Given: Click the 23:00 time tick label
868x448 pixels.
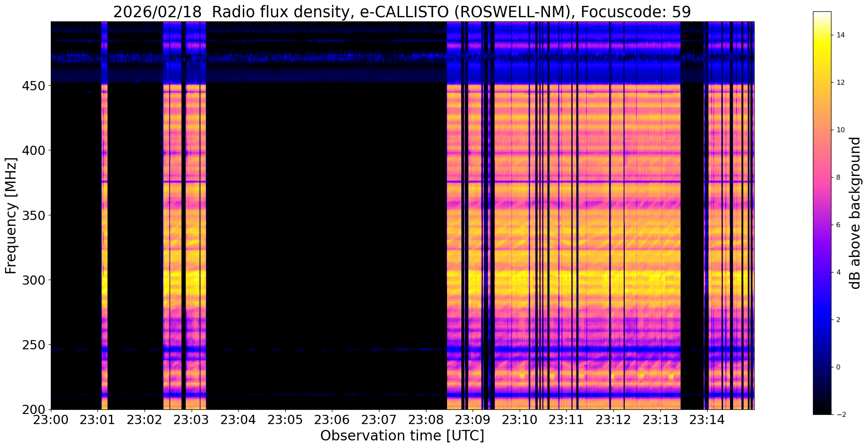Looking at the screenshot, I should [x=51, y=420].
